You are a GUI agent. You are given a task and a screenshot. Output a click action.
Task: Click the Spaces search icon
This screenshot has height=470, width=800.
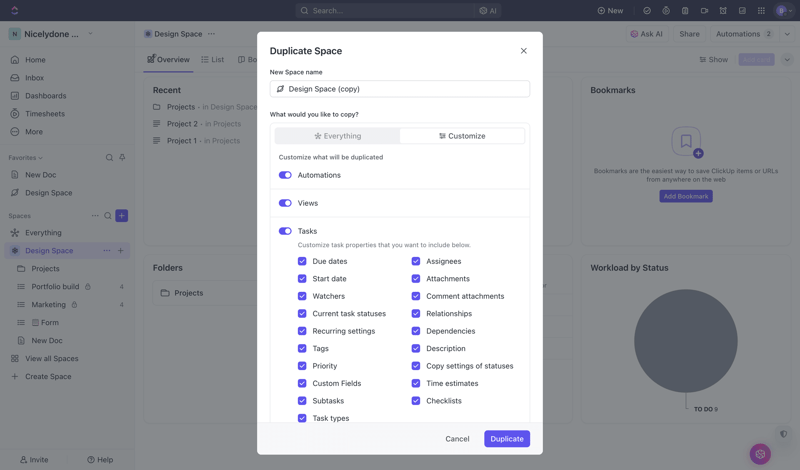[108, 216]
